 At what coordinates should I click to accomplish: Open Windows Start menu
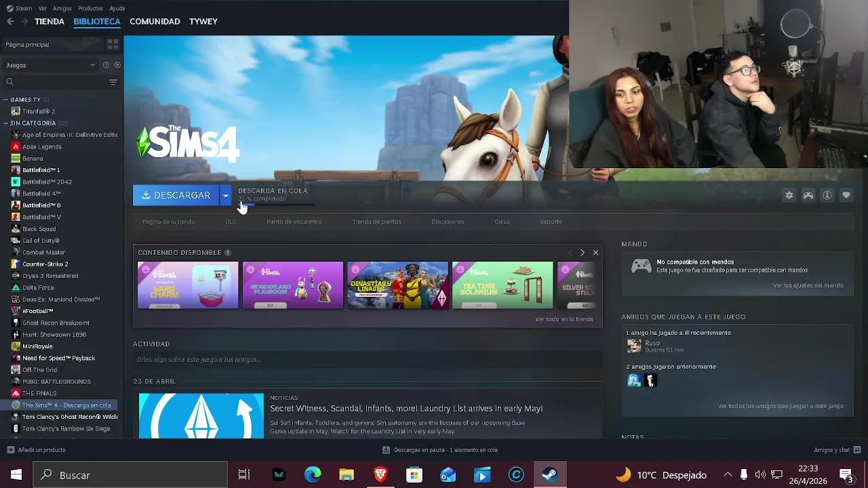tap(16, 475)
